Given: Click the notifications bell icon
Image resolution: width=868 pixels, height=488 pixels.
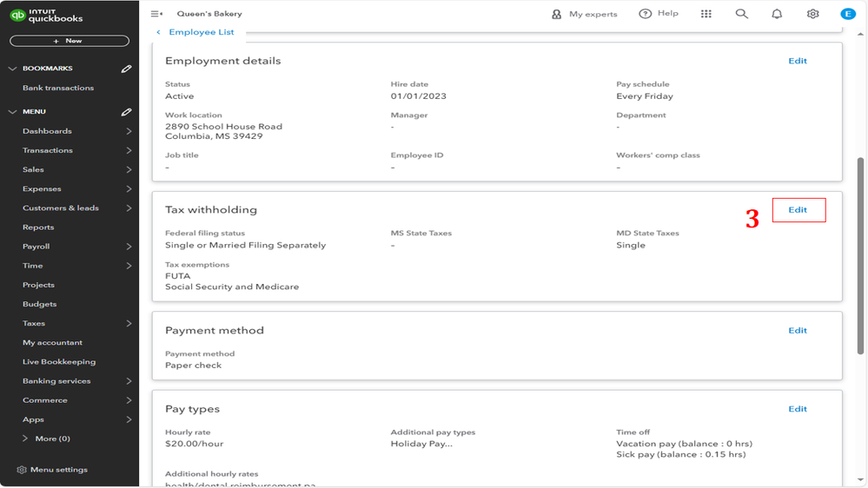Looking at the screenshot, I should click(777, 14).
